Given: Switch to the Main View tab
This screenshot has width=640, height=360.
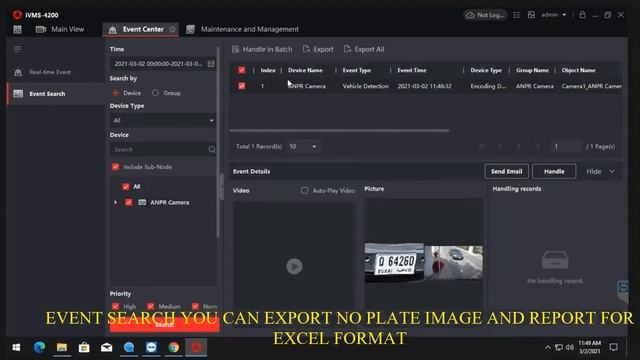Looking at the screenshot, I should click(x=60, y=29).
